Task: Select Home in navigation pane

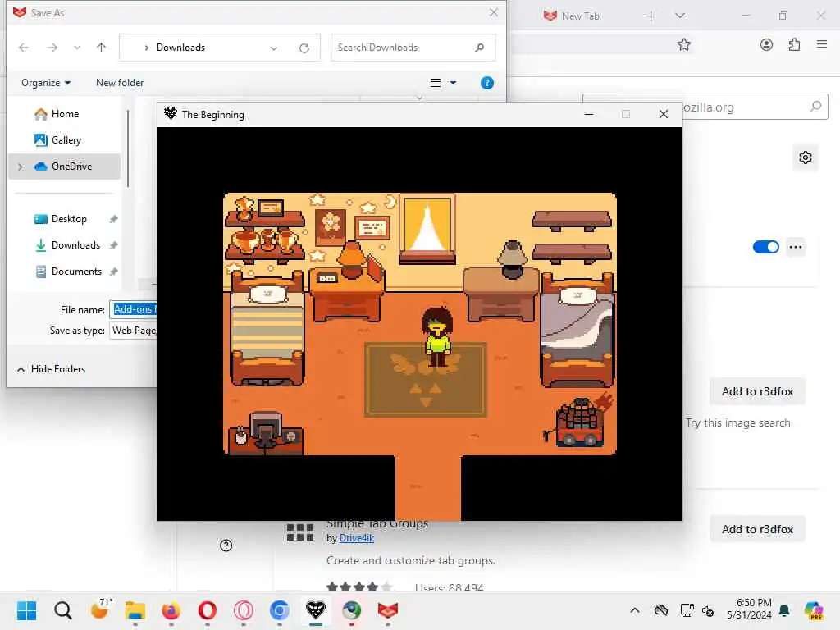Action: click(64, 113)
